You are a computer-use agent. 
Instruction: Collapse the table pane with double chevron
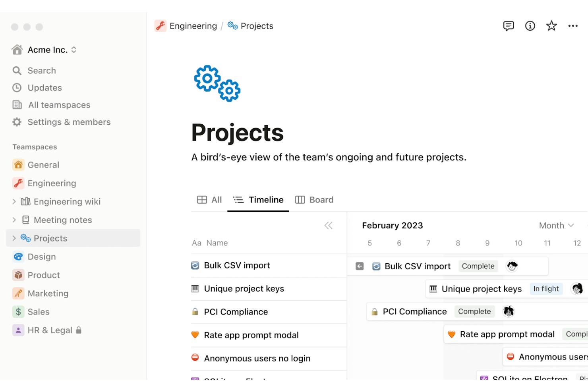pyautogui.click(x=328, y=226)
